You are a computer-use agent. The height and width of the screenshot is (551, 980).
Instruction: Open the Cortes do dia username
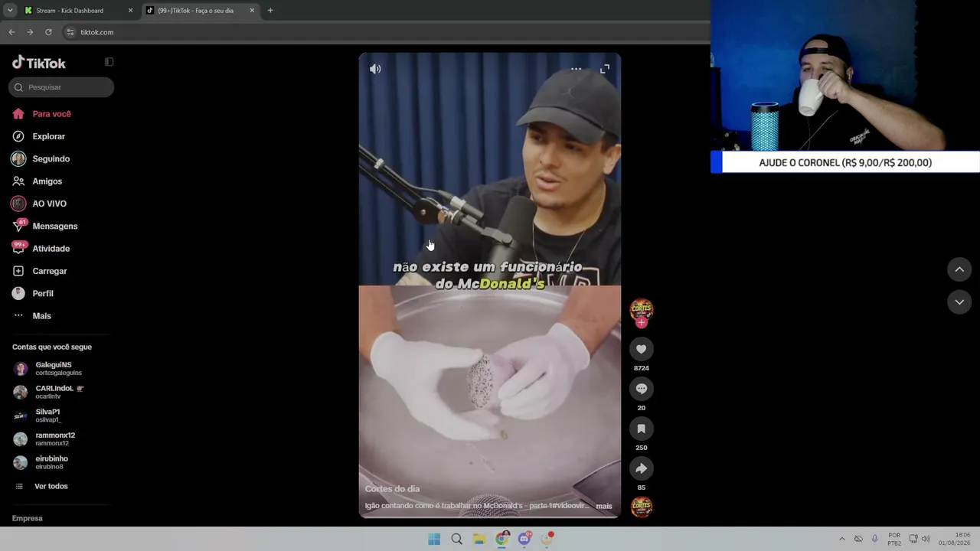tap(392, 489)
